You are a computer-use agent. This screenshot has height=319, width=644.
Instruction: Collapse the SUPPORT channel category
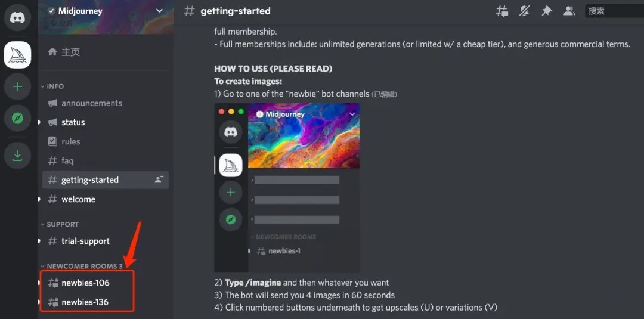(x=60, y=224)
